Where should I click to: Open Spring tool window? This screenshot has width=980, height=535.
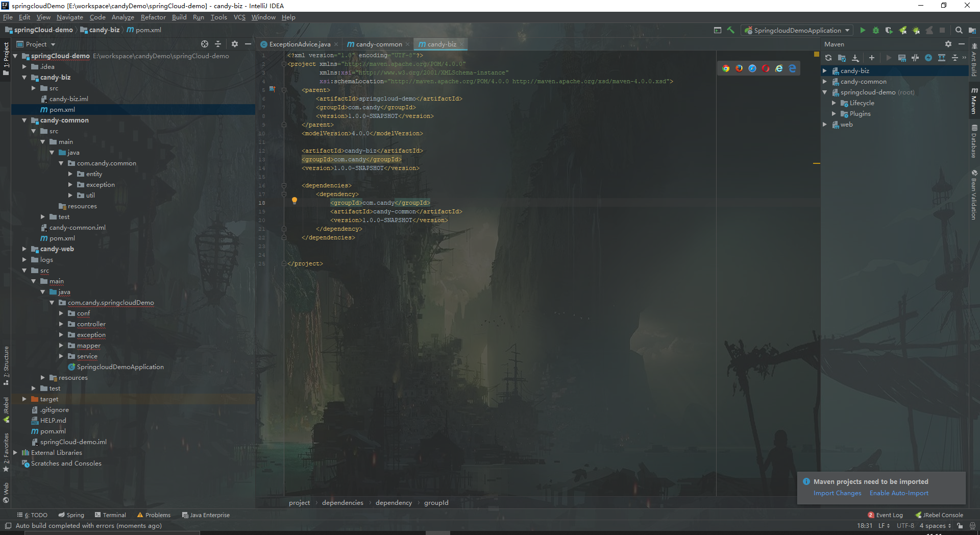[71, 515]
